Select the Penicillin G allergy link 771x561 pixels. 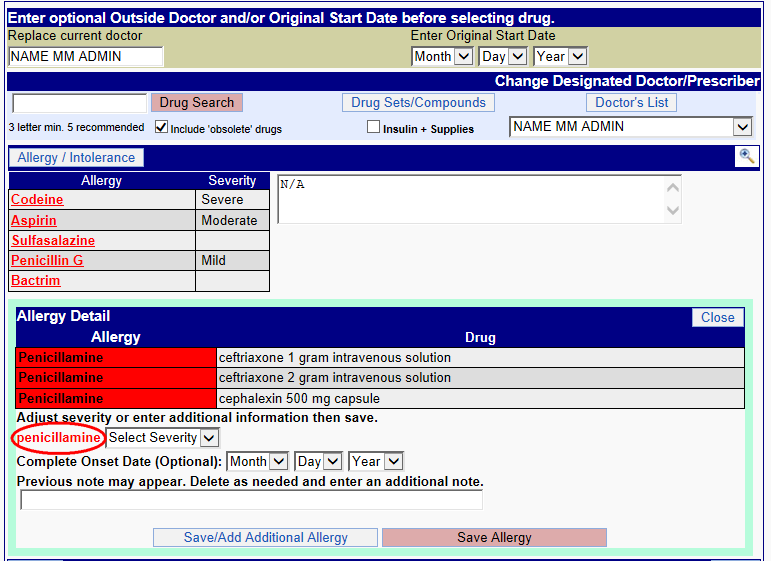click(x=47, y=261)
